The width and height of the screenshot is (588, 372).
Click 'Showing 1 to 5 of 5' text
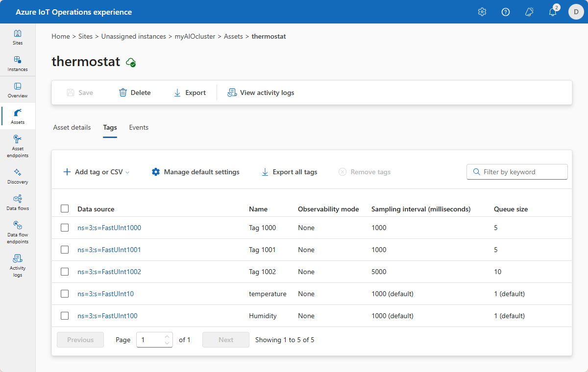(x=285, y=340)
